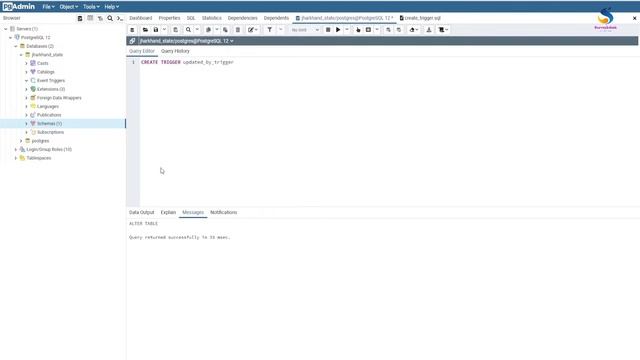Switch to the Notifications tab
Screen dimensions: 640x360
[x=223, y=212]
